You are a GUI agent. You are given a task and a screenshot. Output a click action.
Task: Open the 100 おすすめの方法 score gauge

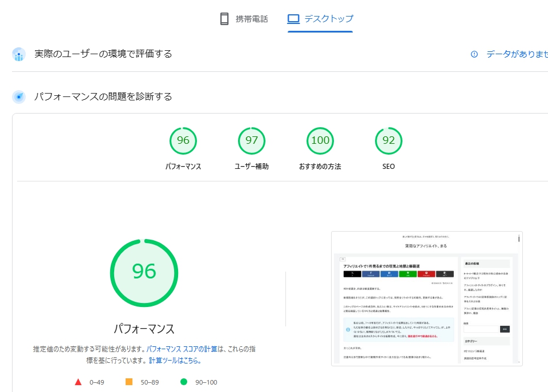pos(320,141)
